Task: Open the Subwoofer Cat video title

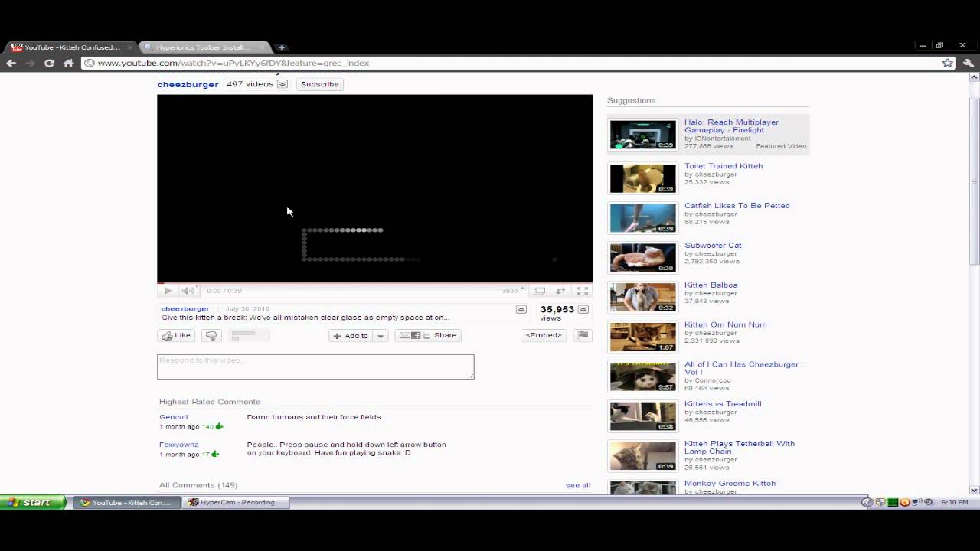Action: tap(713, 246)
